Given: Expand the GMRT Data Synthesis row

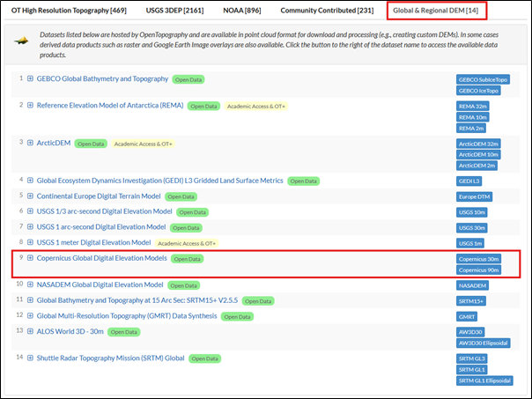Looking at the screenshot, I should point(30,316).
